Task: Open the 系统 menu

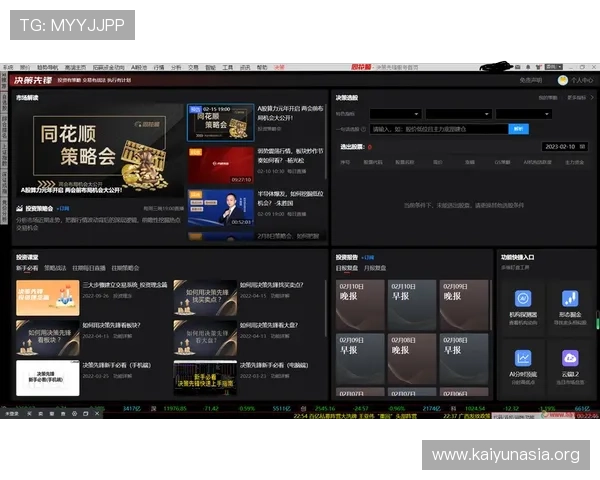Action: pyautogui.click(x=8, y=67)
